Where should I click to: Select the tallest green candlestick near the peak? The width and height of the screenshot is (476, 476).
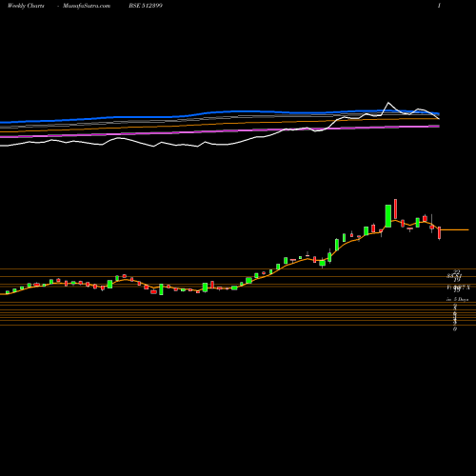coord(388,216)
